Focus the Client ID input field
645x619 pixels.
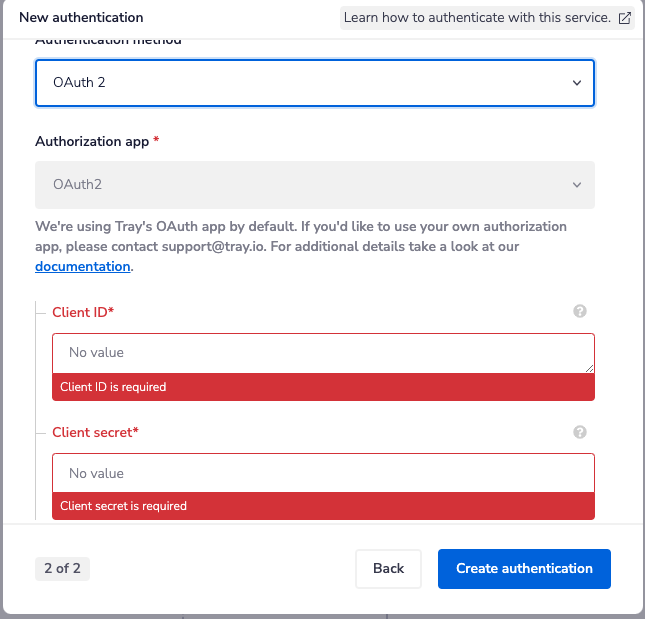point(322,353)
